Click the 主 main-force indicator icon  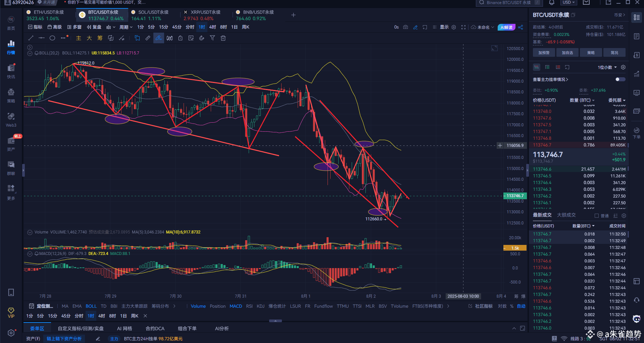79,38
